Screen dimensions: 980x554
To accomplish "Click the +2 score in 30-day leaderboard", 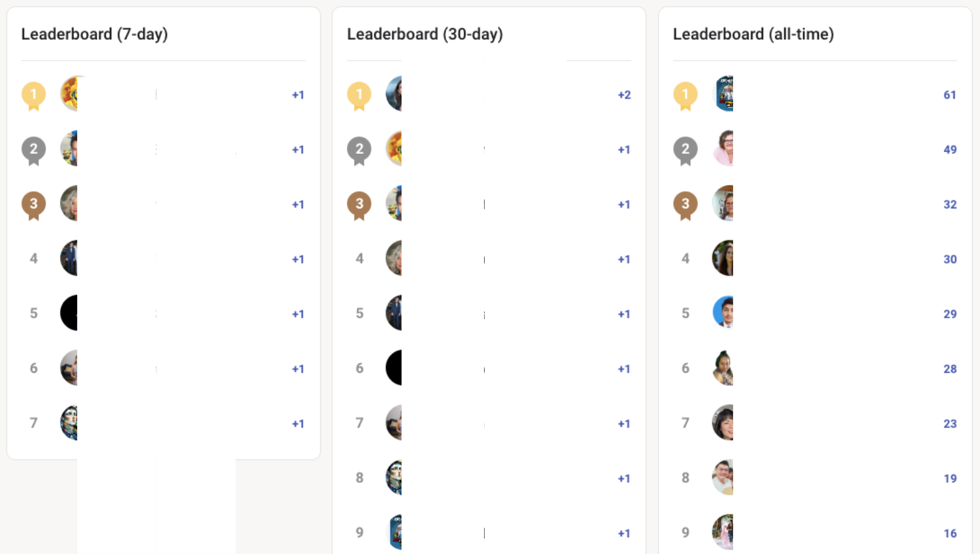I will 624,95.
